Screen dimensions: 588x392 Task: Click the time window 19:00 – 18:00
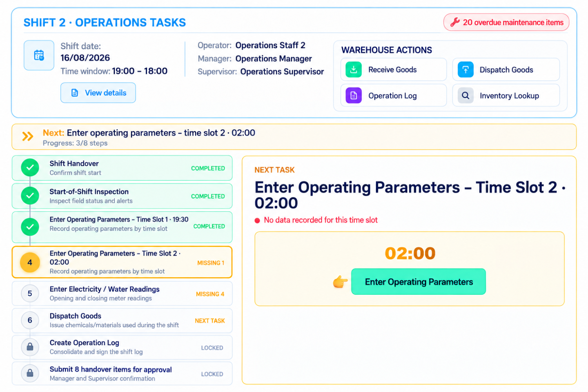point(140,71)
